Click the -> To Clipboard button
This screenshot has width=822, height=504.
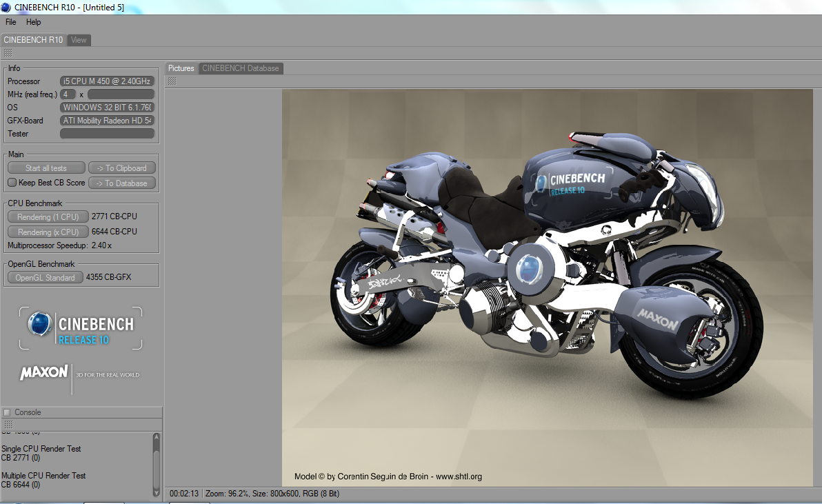tap(122, 168)
